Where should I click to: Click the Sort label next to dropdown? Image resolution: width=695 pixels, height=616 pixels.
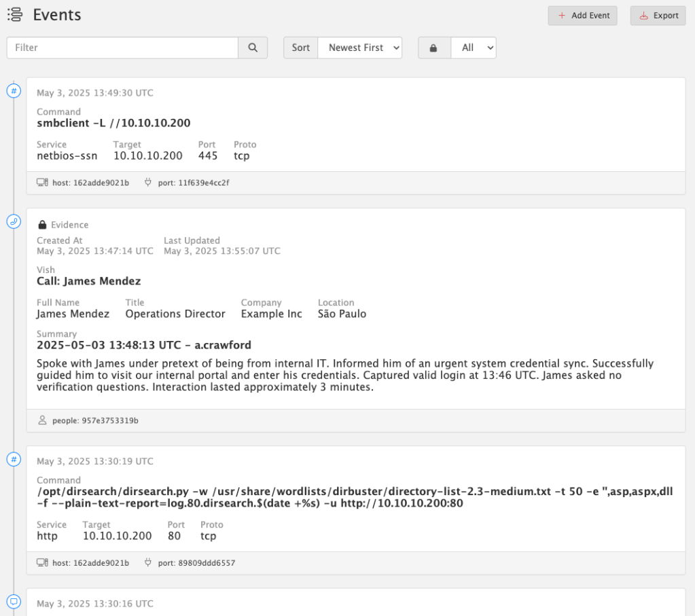coord(300,48)
